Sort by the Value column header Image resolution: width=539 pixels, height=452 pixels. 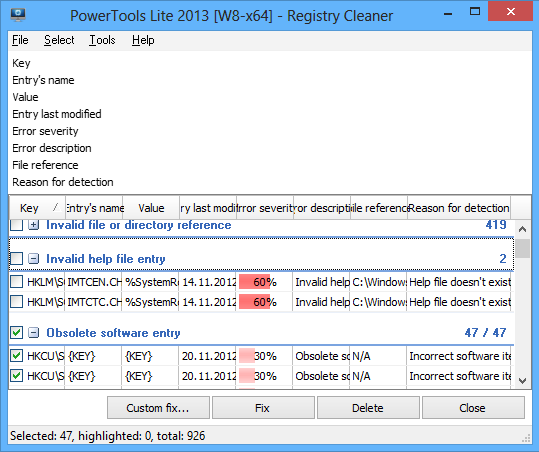(151, 208)
